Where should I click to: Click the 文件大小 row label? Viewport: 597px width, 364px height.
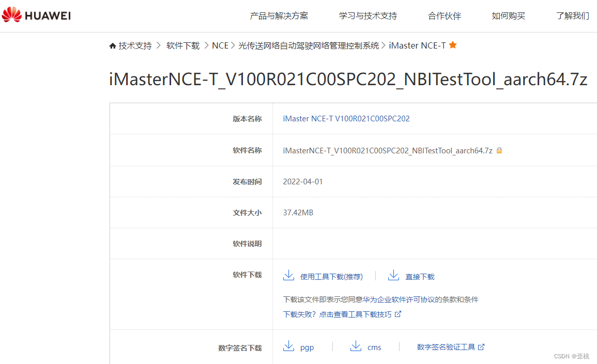pyautogui.click(x=247, y=213)
